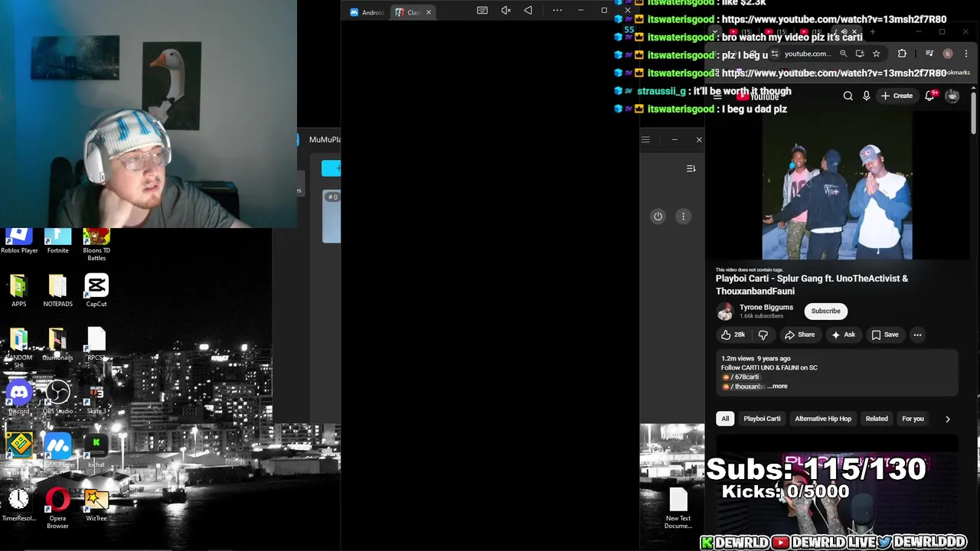Viewport: 980px width, 551px height.
Task: Open the kichat desktop shortcut
Action: [x=96, y=450]
